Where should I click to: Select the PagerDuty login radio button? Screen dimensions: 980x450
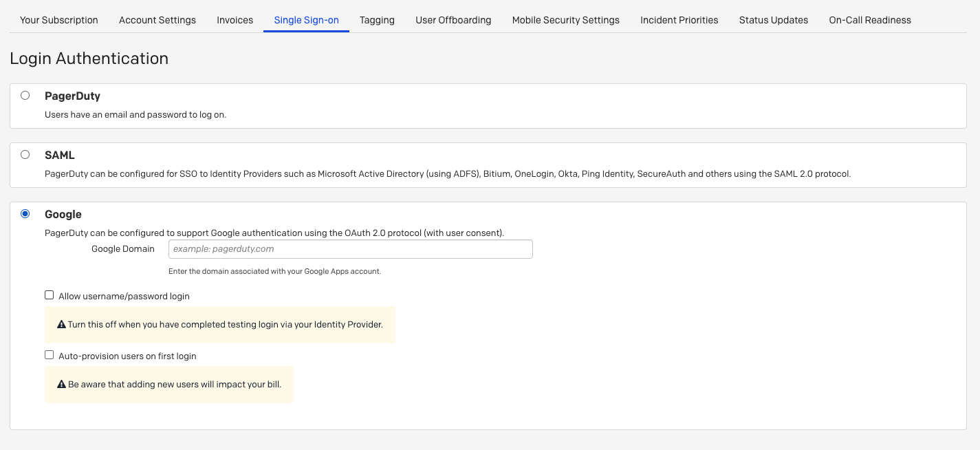point(25,96)
